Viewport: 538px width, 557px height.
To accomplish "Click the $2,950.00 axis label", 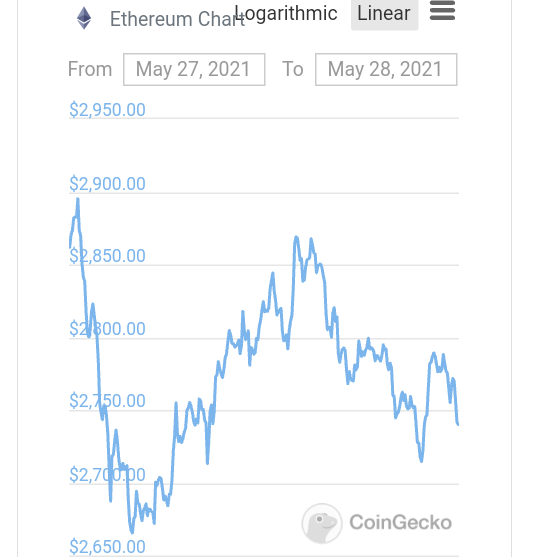I will [107, 110].
